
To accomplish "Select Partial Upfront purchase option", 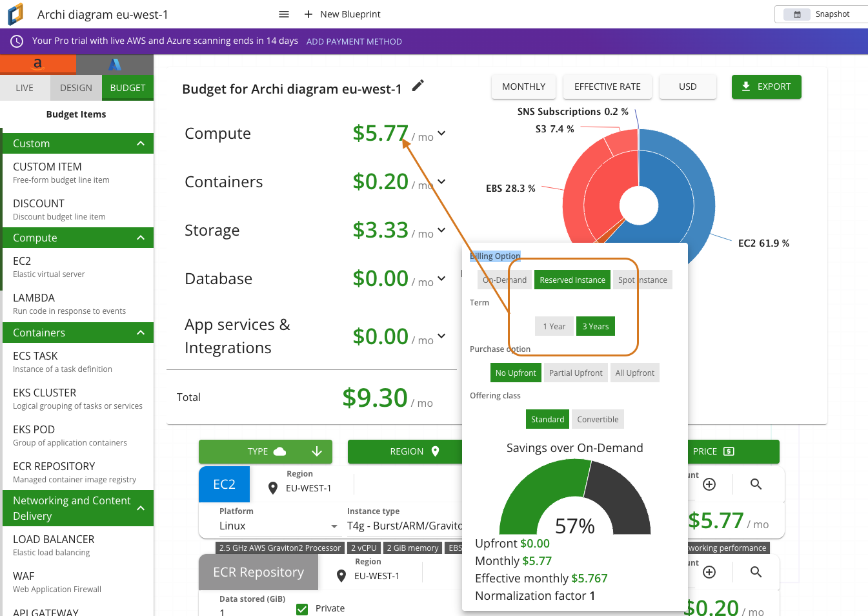I will point(576,373).
